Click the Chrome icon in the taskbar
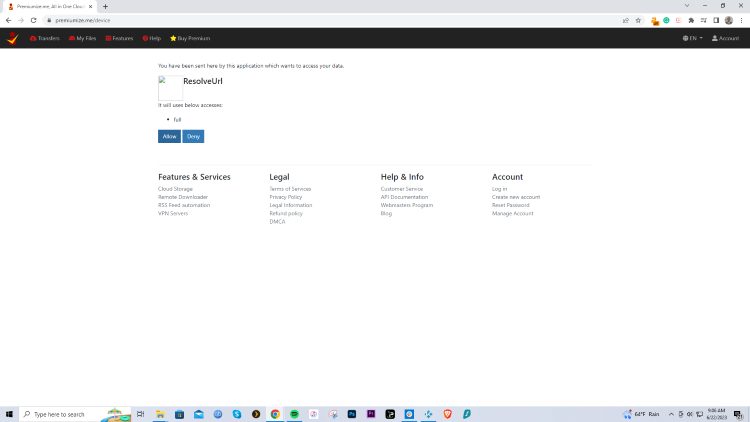This screenshot has height=422, width=750. (275, 414)
